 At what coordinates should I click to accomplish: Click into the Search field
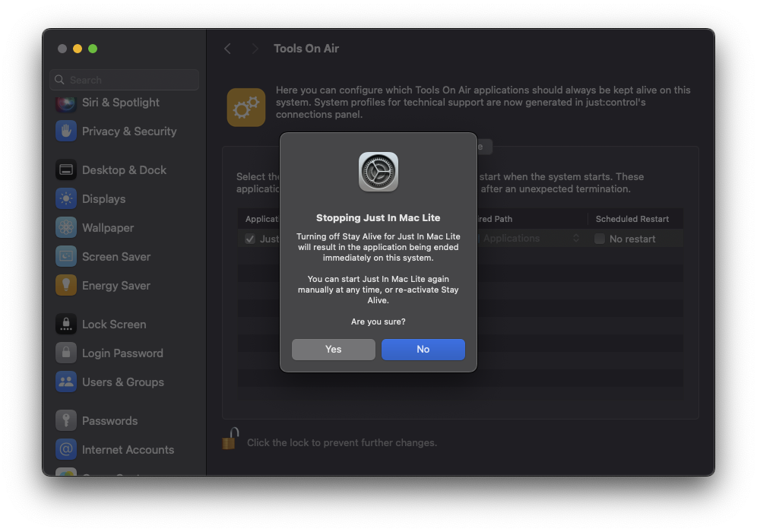coord(124,80)
